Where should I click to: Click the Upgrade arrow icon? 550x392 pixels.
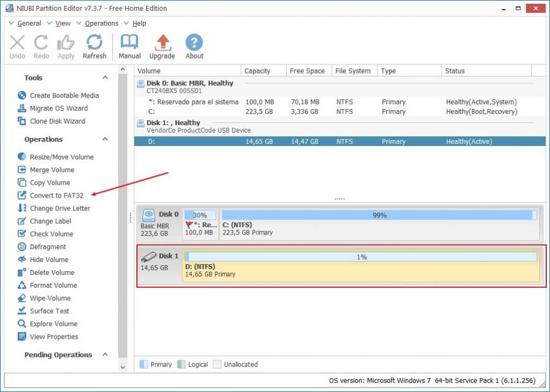[162, 42]
